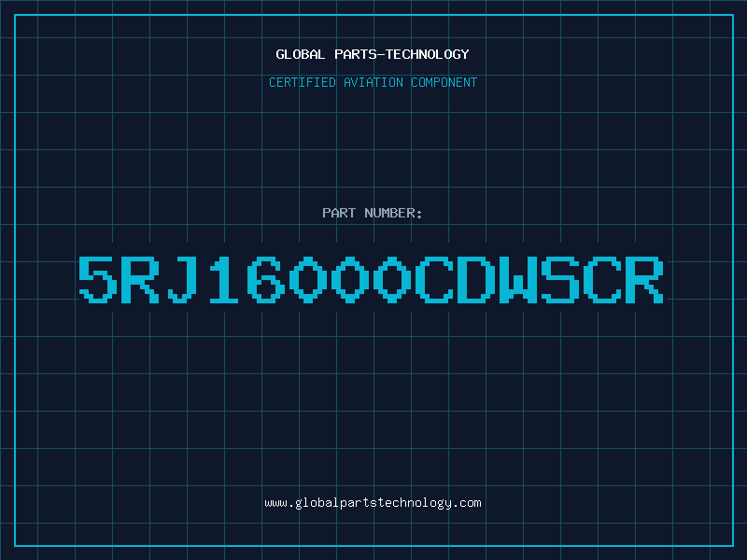Select the CERTIFIED AVIATION COMPONENT subtitle
Image resolution: width=747 pixels, height=560 pixels.
pyautogui.click(x=373, y=82)
